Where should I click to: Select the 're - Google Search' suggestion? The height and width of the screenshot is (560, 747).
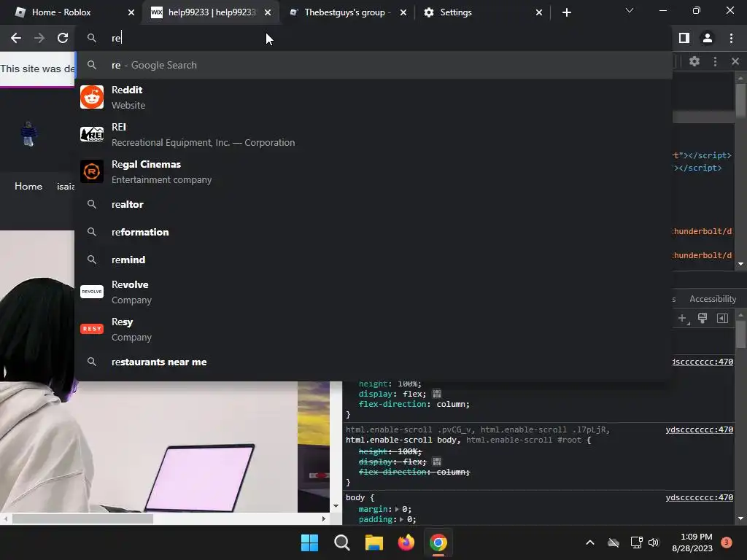point(374,65)
